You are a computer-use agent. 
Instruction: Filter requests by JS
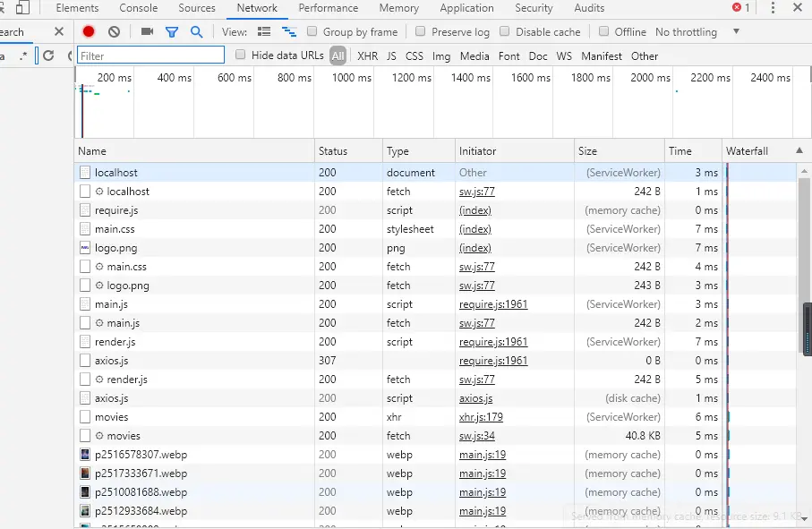[391, 55]
